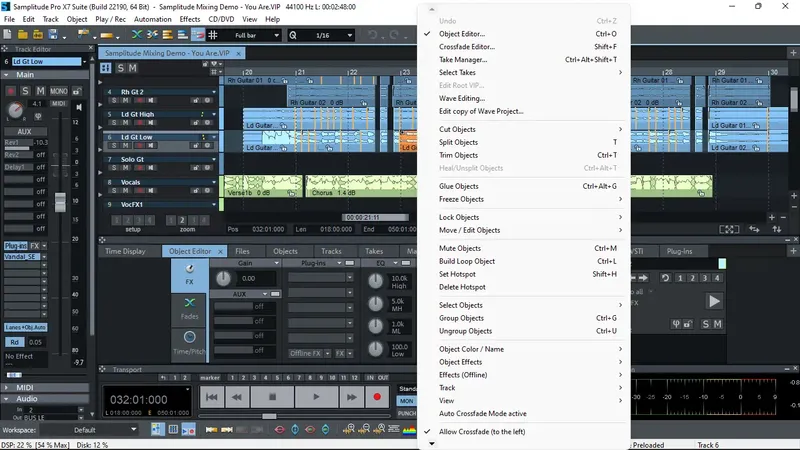Open the Fades section in Object Editor
Viewport: 800px width, 450px height.
point(189,309)
